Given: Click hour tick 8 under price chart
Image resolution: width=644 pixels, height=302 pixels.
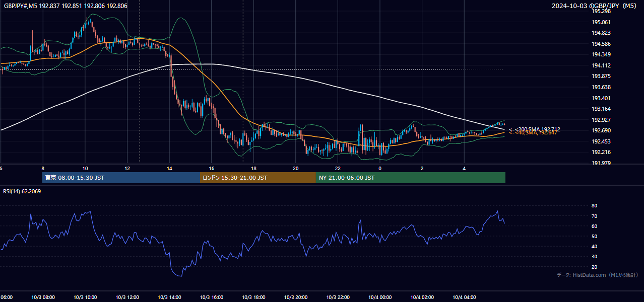Looking at the screenshot, I should click(43, 169).
